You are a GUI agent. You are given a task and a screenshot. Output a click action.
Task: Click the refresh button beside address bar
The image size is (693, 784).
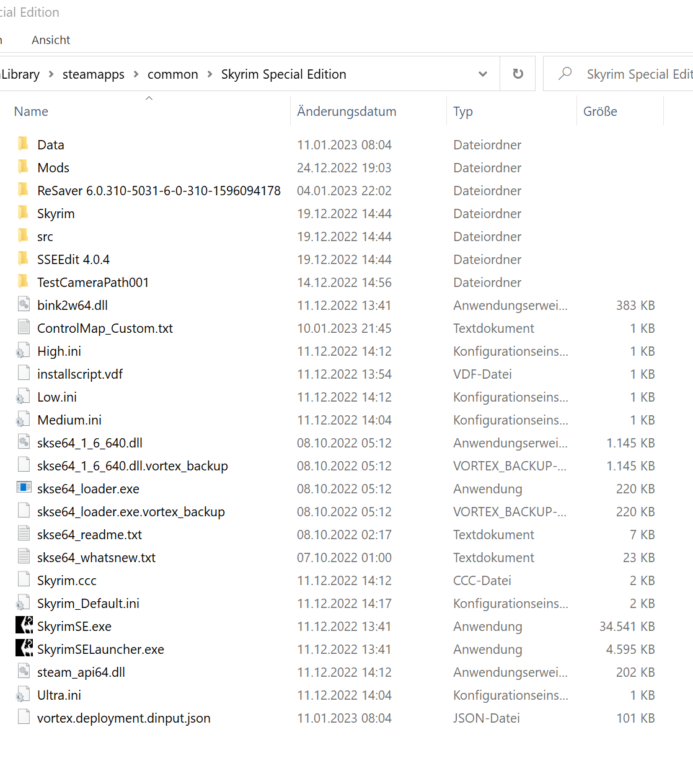coord(518,74)
